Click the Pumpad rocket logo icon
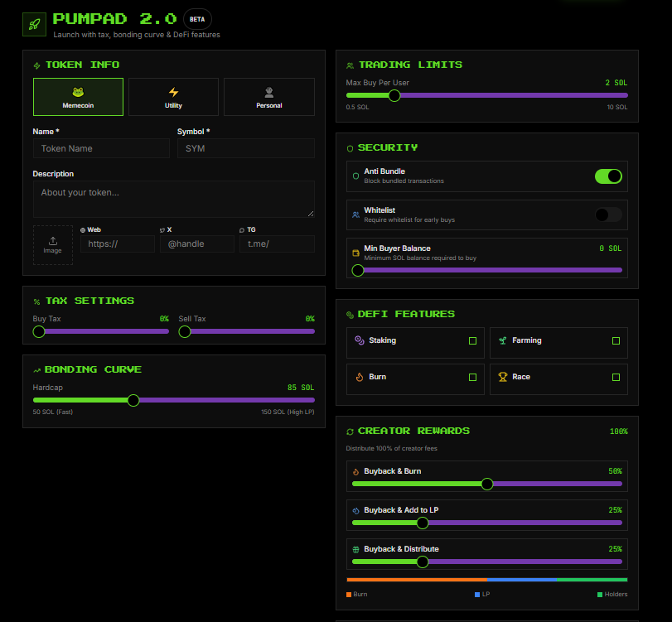Image resolution: width=672 pixels, height=622 pixels. pos(34,24)
